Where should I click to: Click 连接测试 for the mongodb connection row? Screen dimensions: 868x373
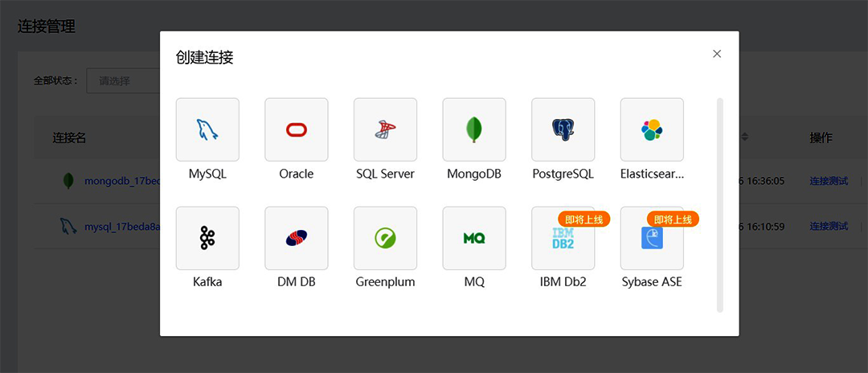pos(829,181)
